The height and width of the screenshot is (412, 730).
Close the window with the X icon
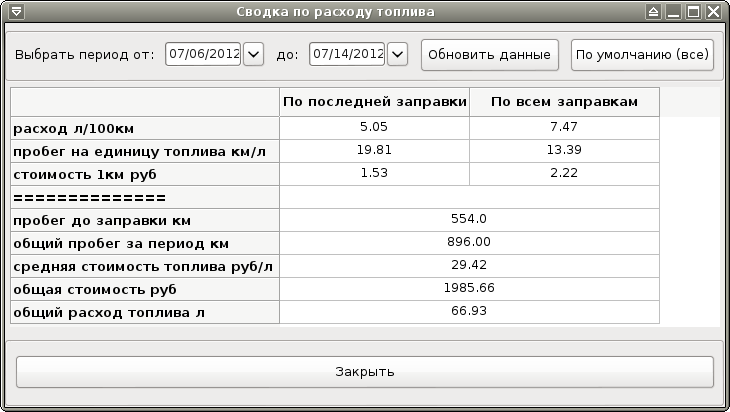click(x=713, y=12)
